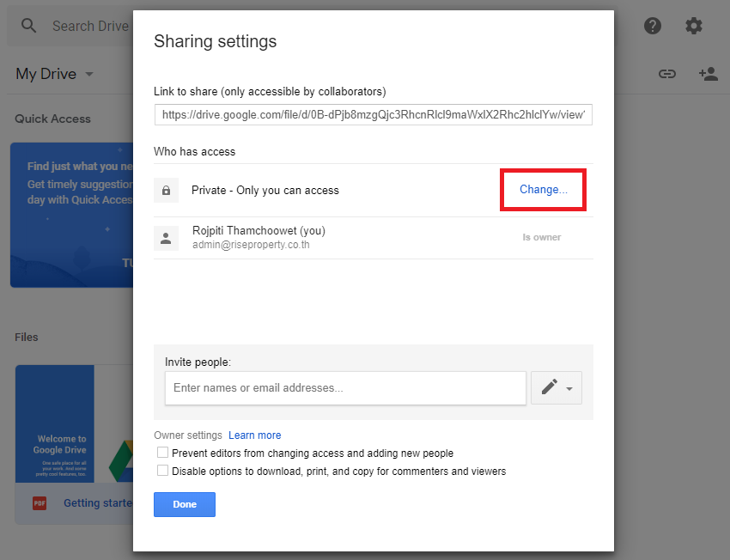Click the person icon beside Rojpiti Thamchoowet
The height and width of the screenshot is (560, 730).
[166, 238]
